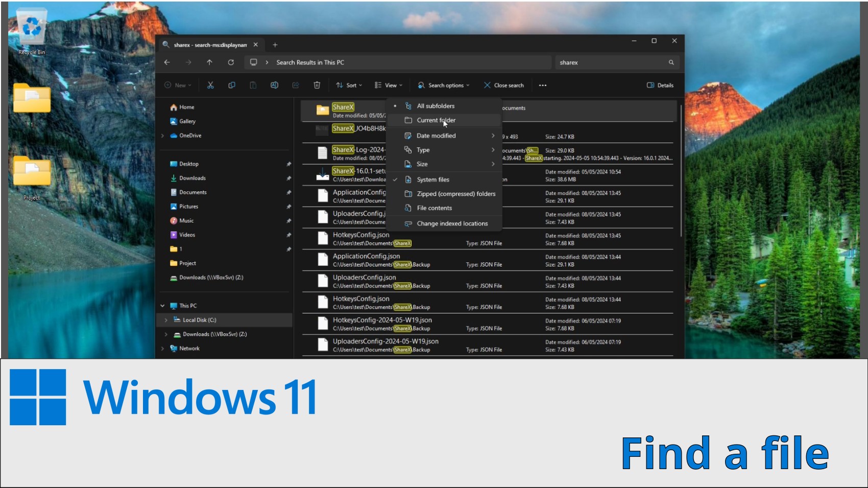Click the search magnifier icon
The height and width of the screenshot is (488, 868).
click(671, 62)
